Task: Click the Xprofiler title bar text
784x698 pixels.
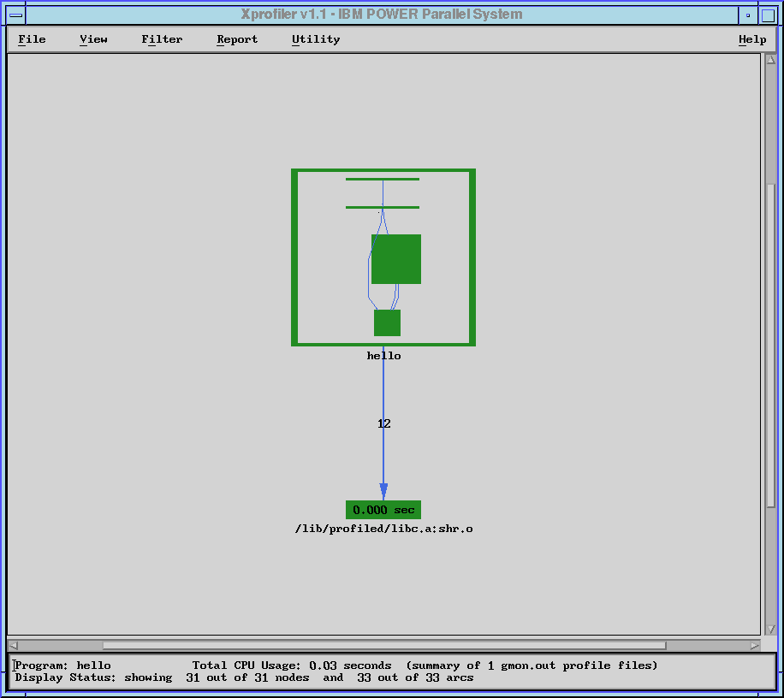Action: tap(382, 14)
